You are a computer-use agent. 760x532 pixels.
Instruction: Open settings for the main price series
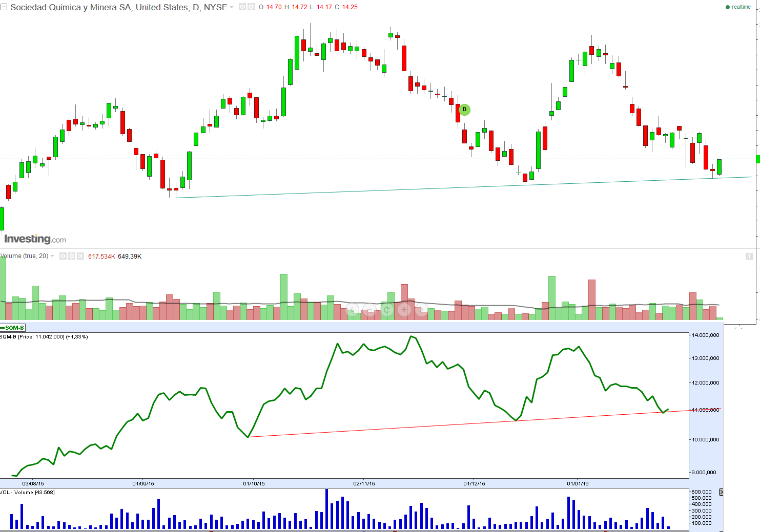(x=251, y=7)
